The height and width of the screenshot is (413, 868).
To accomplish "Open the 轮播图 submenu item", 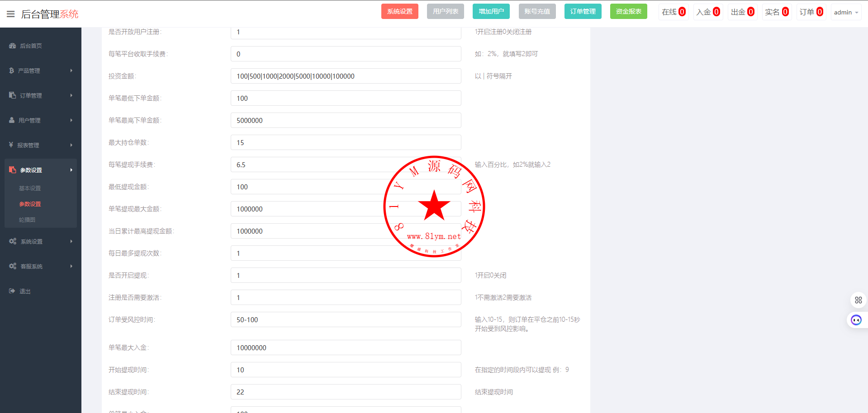I will [x=27, y=220].
